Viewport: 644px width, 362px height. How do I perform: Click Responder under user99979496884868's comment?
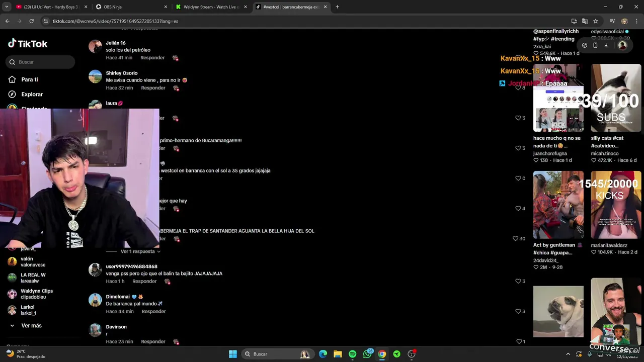pyautogui.click(x=144, y=282)
